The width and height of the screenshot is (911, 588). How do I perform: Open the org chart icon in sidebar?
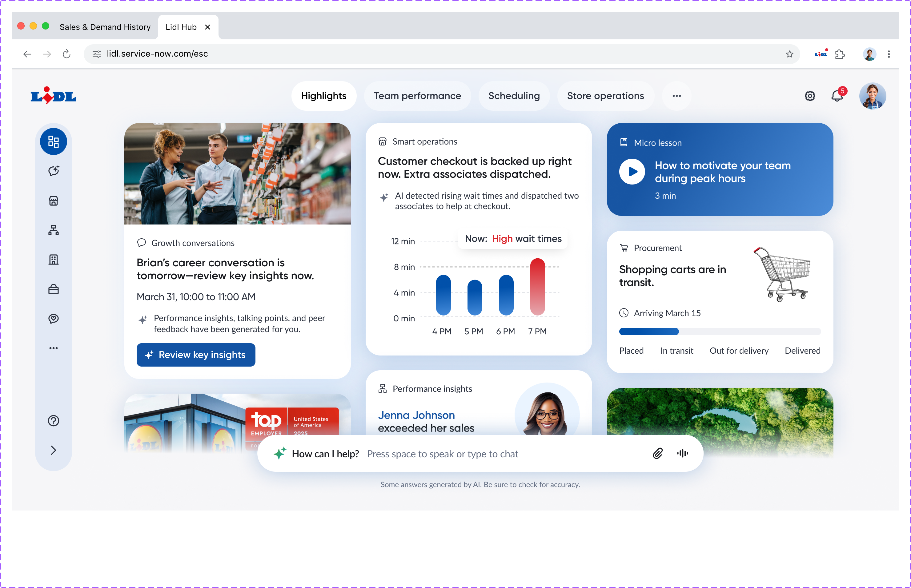coord(54,230)
